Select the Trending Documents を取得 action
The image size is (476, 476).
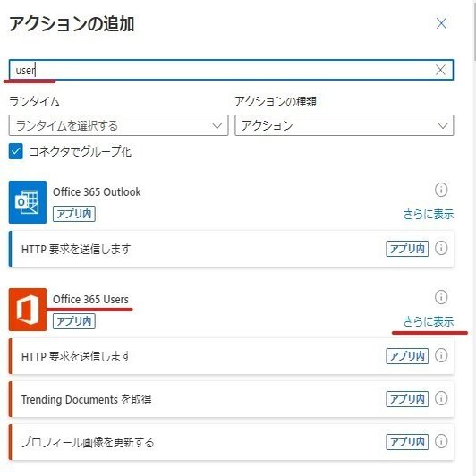tap(232, 399)
